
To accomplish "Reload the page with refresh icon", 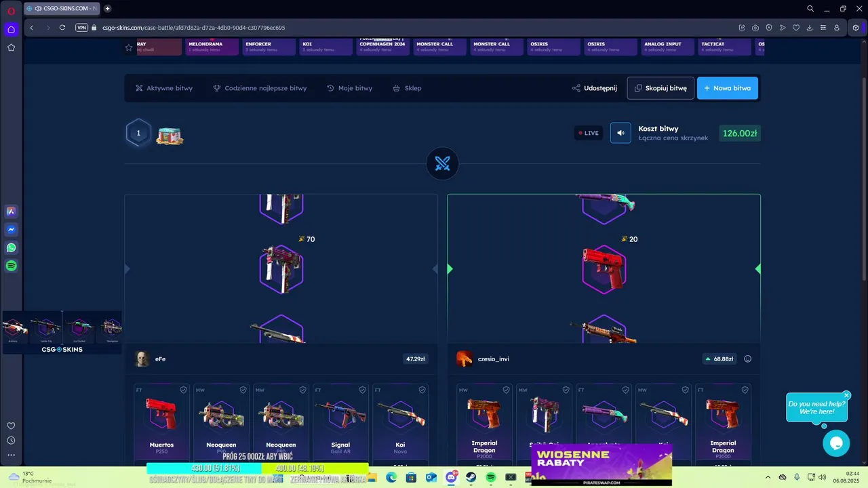I will pos(62,28).
